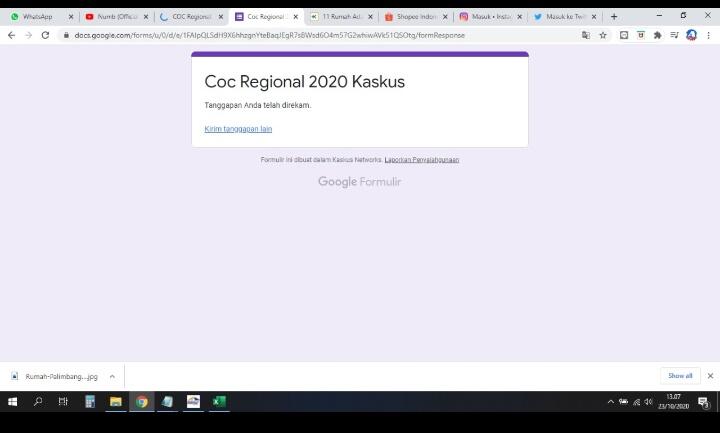
Task: Expand the download item options chevron
Action: [112, 377]
